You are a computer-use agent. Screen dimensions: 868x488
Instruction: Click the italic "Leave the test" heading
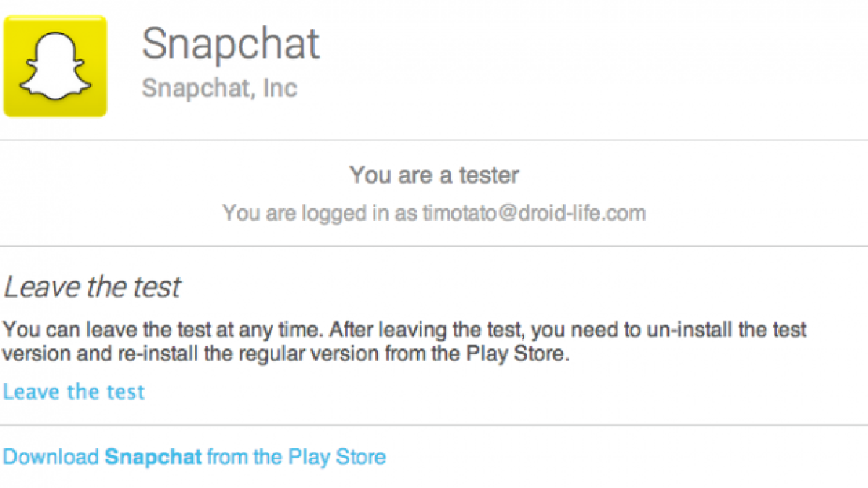click(x=92, y=288)
